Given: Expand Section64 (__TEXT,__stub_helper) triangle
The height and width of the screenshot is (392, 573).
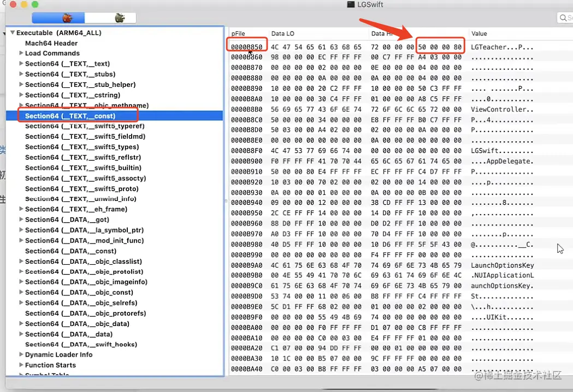Looking at the screenshot, I should click(x=21, y=85).
